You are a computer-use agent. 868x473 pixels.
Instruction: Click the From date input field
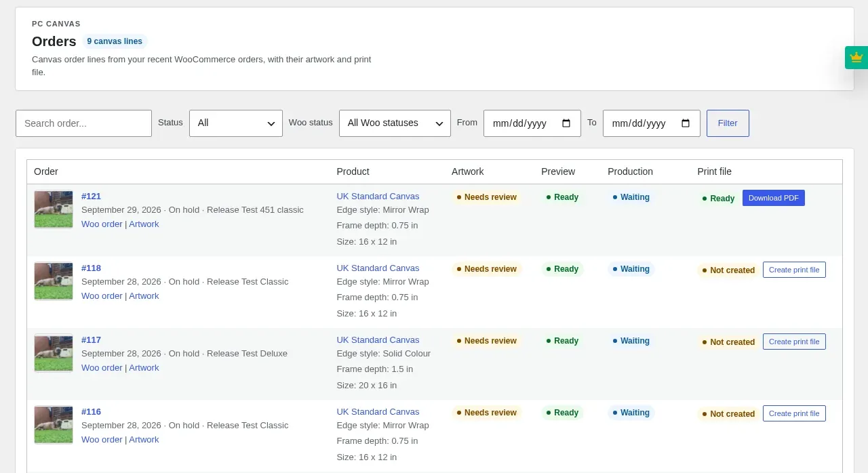(532, 123)
